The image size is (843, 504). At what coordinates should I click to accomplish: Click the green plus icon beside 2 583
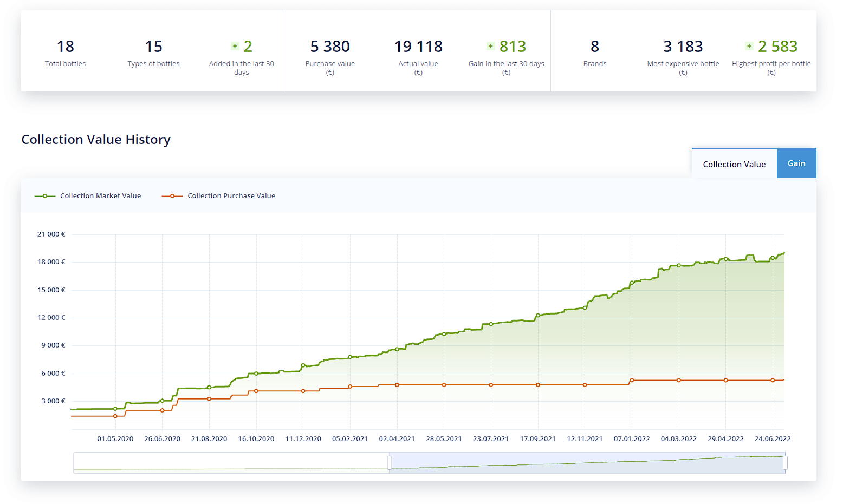pos(749,46)
